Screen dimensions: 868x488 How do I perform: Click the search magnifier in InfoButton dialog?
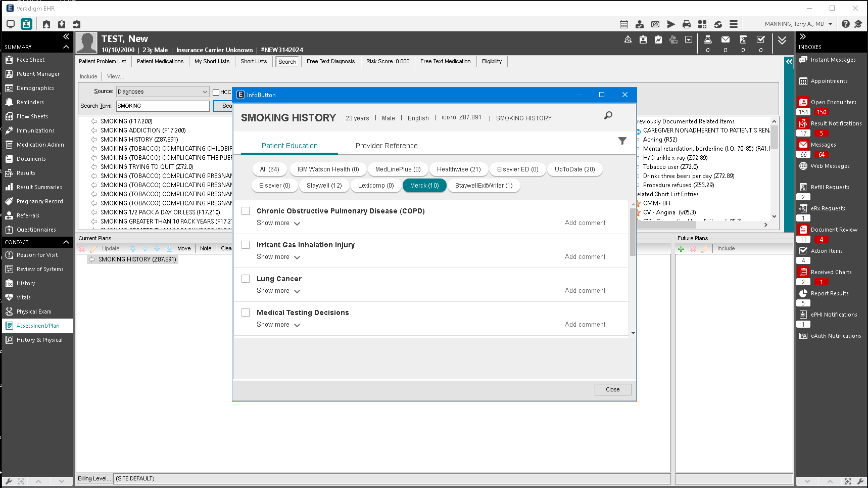tap(608, 116)
